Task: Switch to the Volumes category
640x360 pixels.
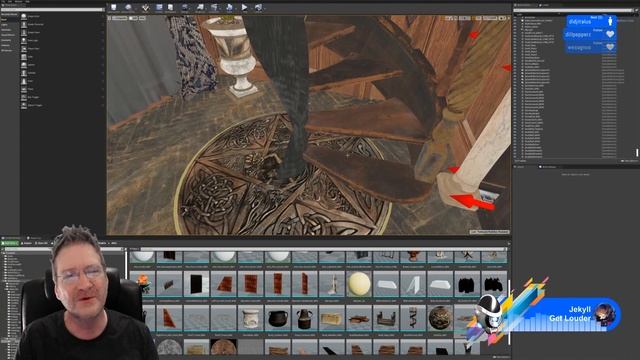Action: pyautogui.click(x=5, y=45)
